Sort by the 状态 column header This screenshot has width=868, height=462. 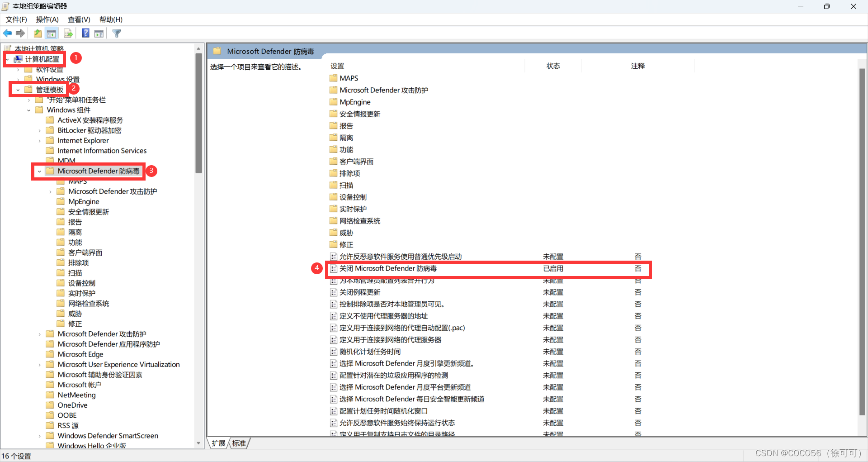pyautogui.click(x=553, y=66)
